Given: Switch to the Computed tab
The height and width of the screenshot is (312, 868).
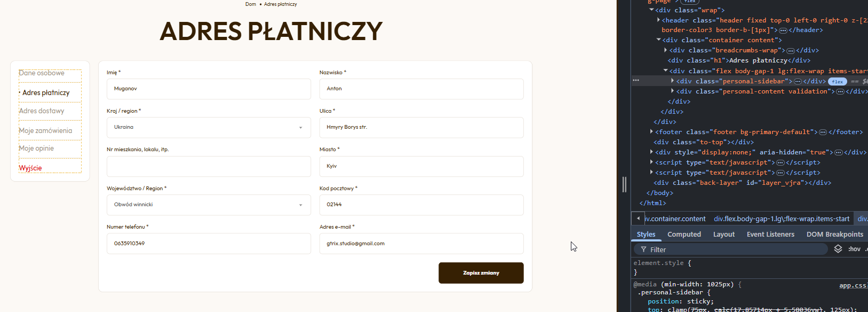Looking at the screenshot, I should 684,235.
